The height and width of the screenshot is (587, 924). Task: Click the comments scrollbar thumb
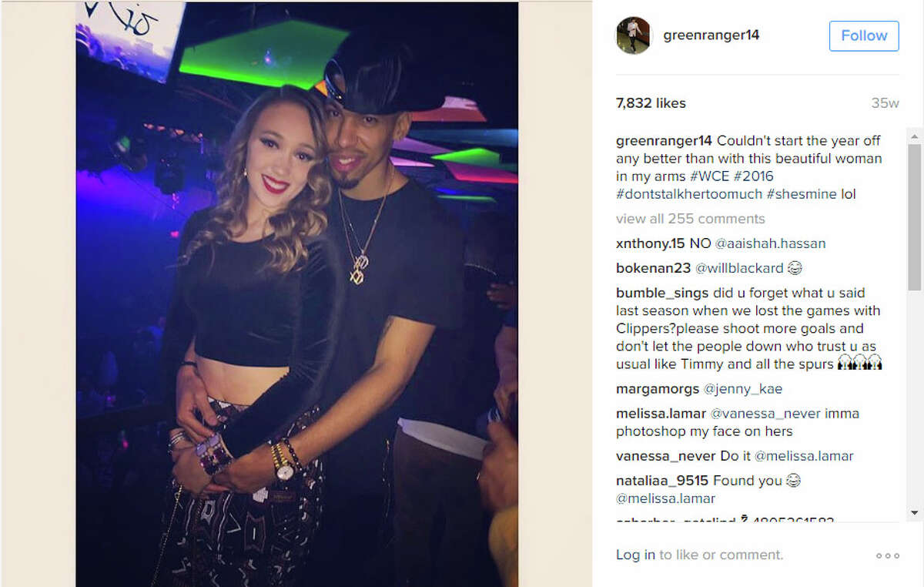(914, 217)
